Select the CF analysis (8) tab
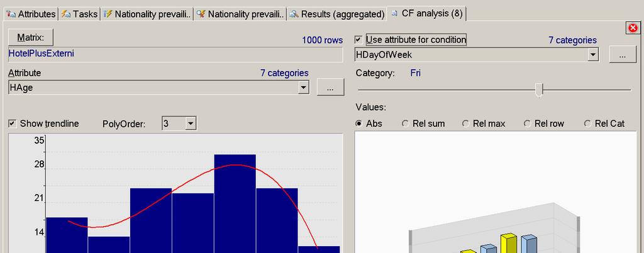644x253 pixels. coord(427,14)
